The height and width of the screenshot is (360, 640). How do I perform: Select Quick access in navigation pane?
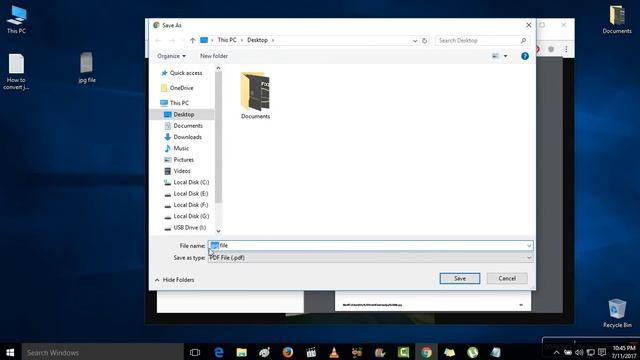181,73
